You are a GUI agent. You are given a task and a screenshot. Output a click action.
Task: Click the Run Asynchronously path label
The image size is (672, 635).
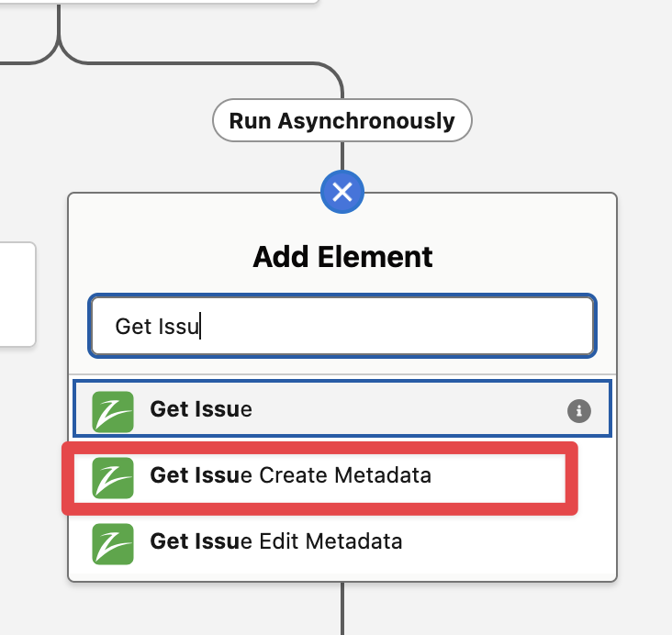342,121
